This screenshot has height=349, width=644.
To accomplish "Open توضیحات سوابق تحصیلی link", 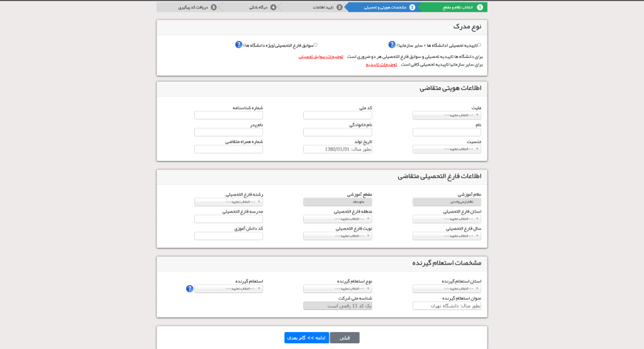I will pyautogui.click(x=321, y=56).
